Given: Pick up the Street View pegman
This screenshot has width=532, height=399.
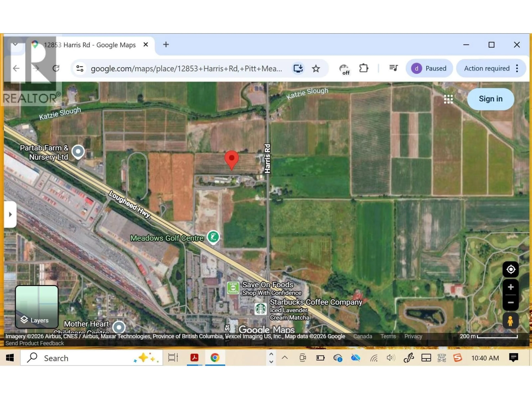Looking at the screenshot, I should pyautogui.click(x=511, y=321).
